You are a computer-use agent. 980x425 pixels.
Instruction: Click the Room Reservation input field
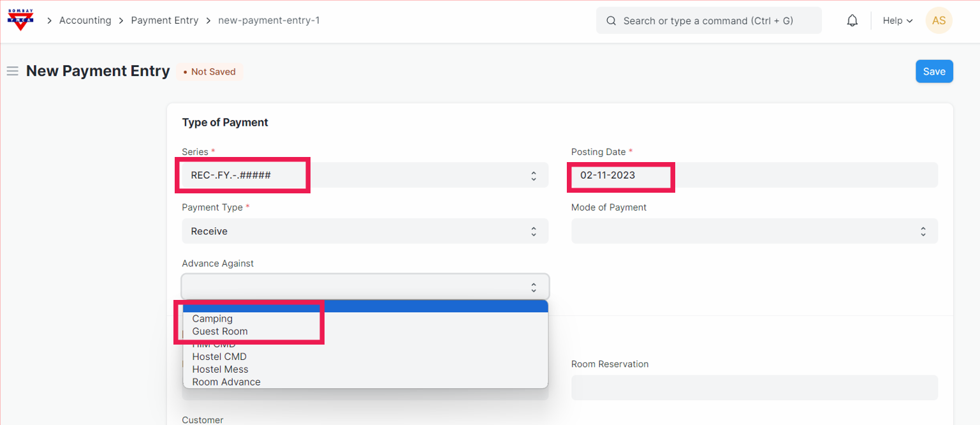coord(754,387)
